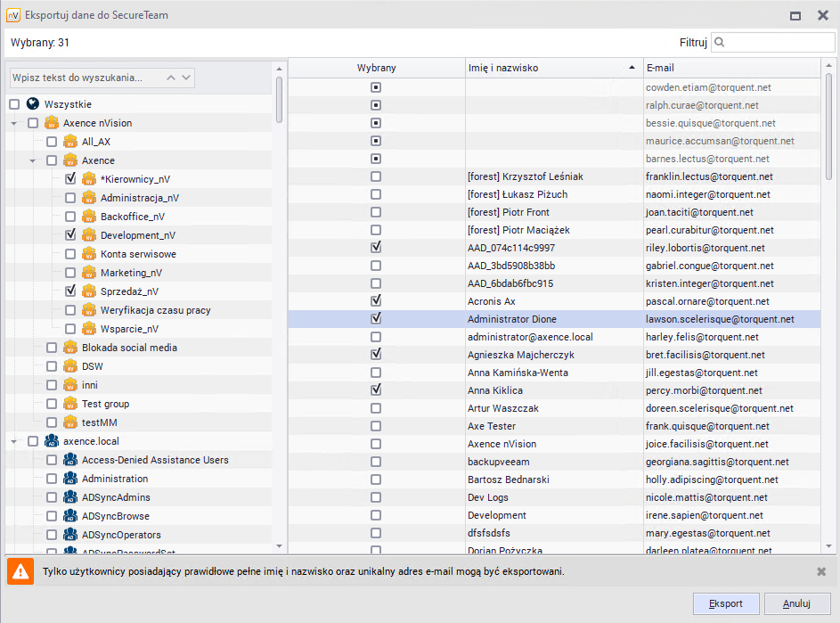Collapse the Axence nVision tree node
Viewport: 840px width, 623px height.
pyautogui.click(x=14, y=123)
